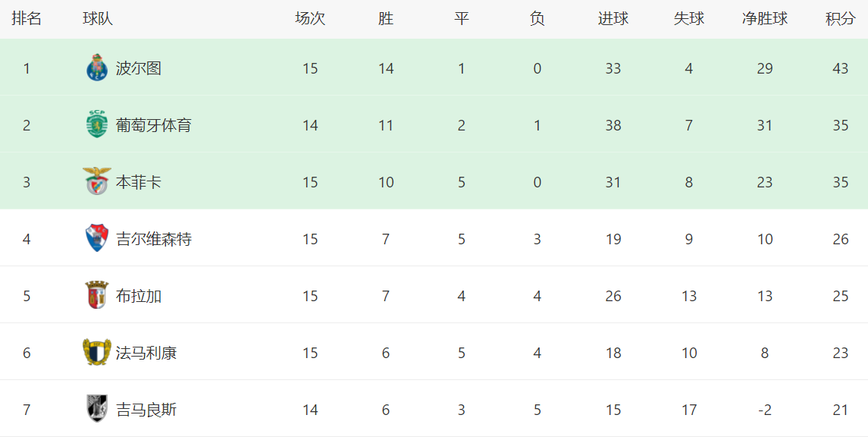Click the 法马利康 team name

tap(146, 353)
